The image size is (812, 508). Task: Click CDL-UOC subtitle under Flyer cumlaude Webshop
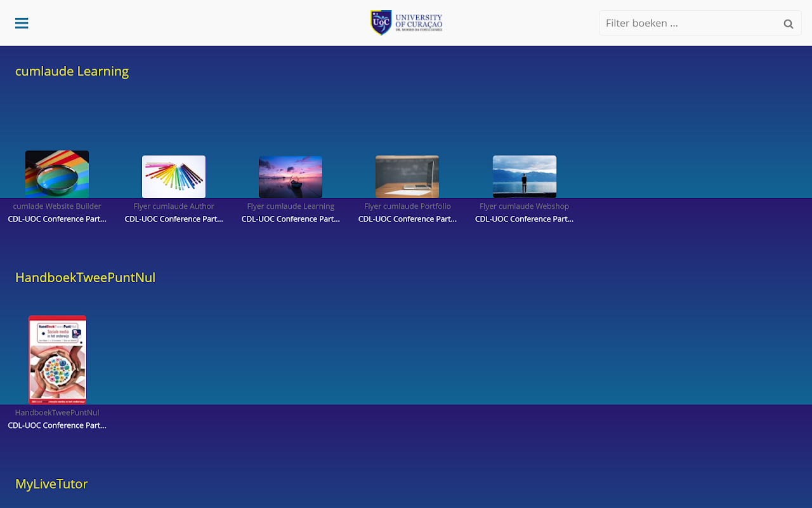tap(524, 219)
